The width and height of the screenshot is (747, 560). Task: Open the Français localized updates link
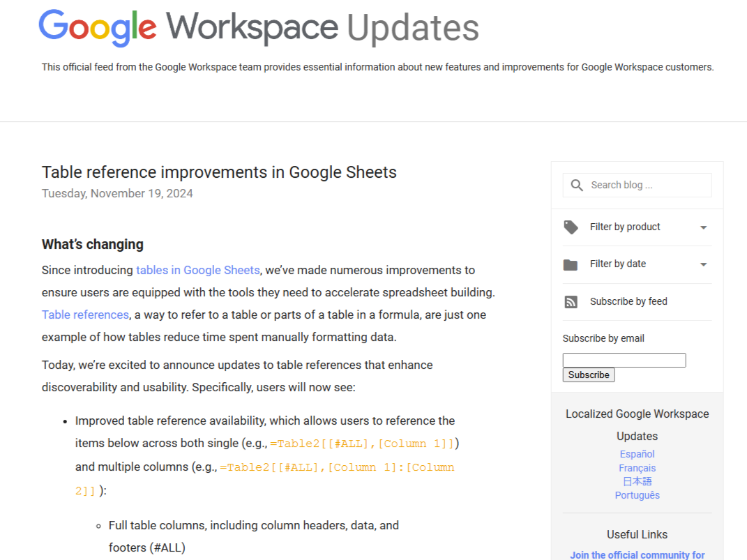[637, 468]
